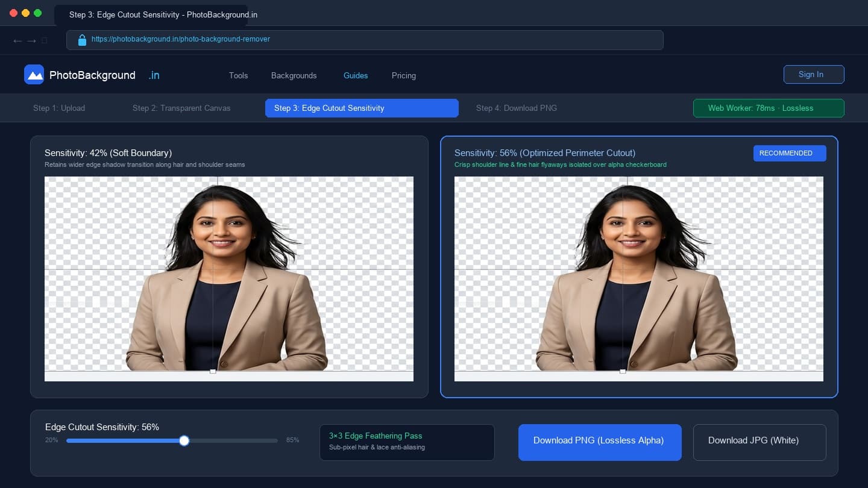Open the Tools menu
Screen dimensions: 868x488
238,75
